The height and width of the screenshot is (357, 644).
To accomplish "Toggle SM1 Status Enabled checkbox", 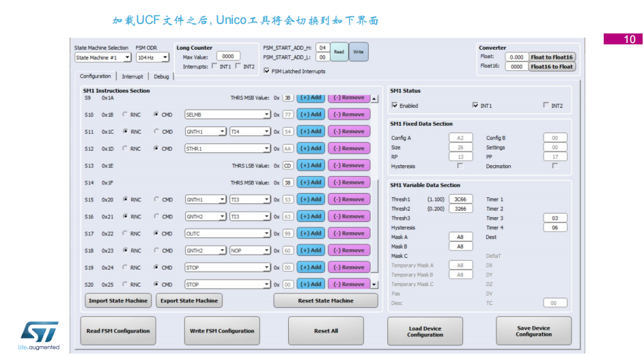I will click(x=395, y=105).
